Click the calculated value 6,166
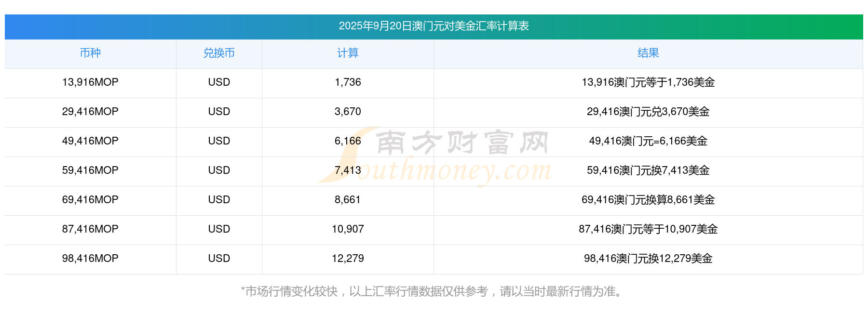 (348, 141)
